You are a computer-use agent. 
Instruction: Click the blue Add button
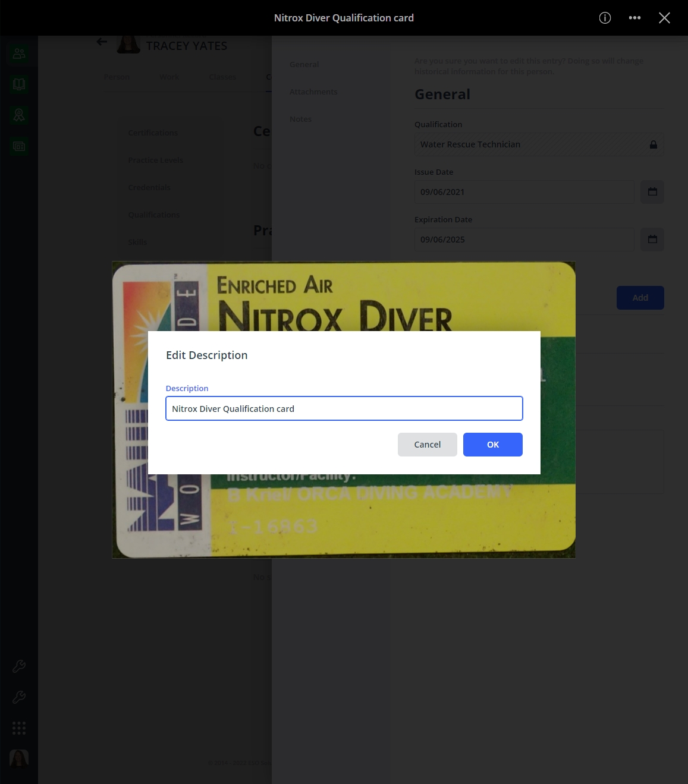(640, 298)
